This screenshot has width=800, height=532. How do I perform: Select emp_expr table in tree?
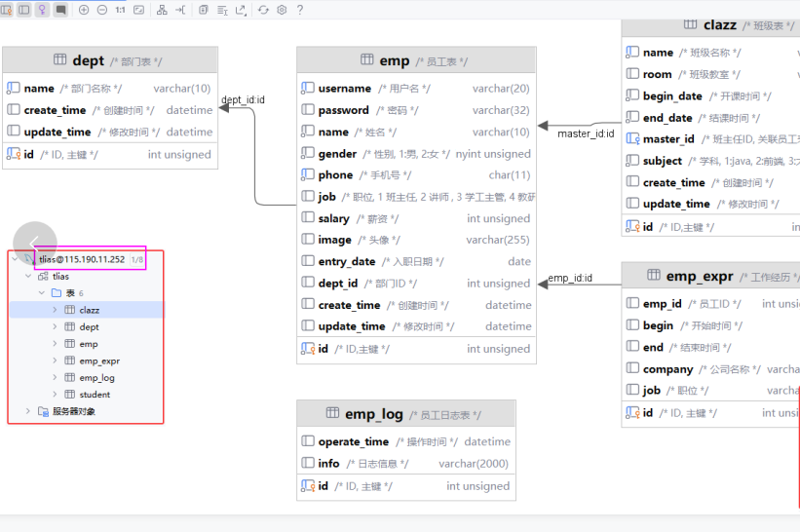point(98,361)
